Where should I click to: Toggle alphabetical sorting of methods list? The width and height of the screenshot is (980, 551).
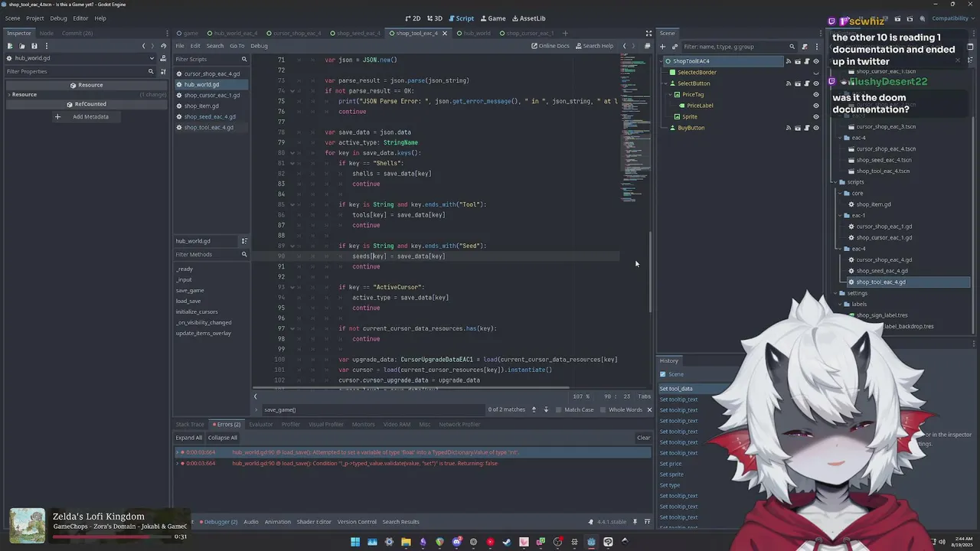coord(244,241)
